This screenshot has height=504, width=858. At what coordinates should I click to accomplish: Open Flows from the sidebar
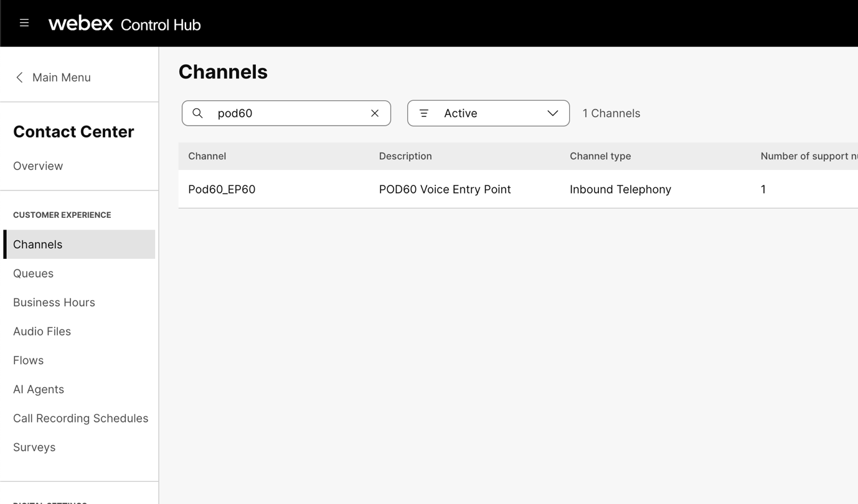29,360
